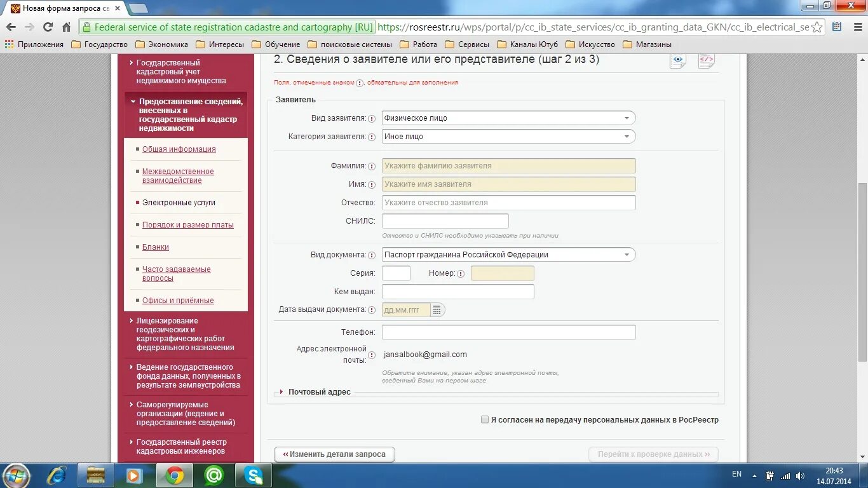Open the Часто задаваемые вопросы link
This screenshot has height=488, width=868.
pos(177,274)
